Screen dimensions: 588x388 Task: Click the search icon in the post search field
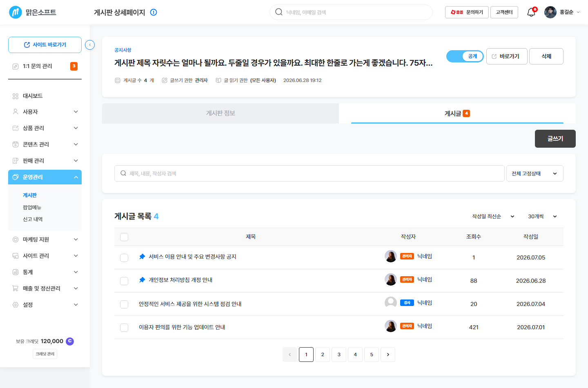point(123,173)
